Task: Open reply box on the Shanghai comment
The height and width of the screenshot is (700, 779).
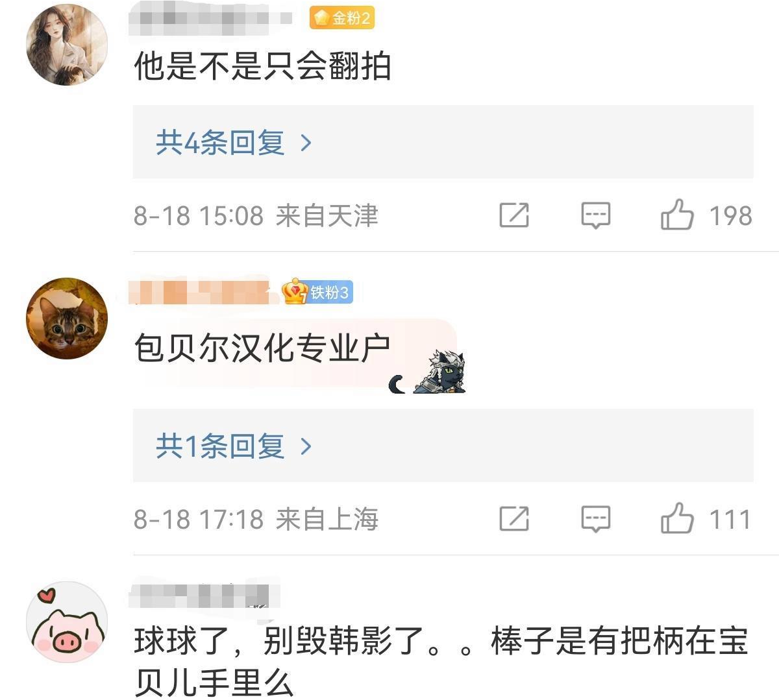Action: coord(595,519)
